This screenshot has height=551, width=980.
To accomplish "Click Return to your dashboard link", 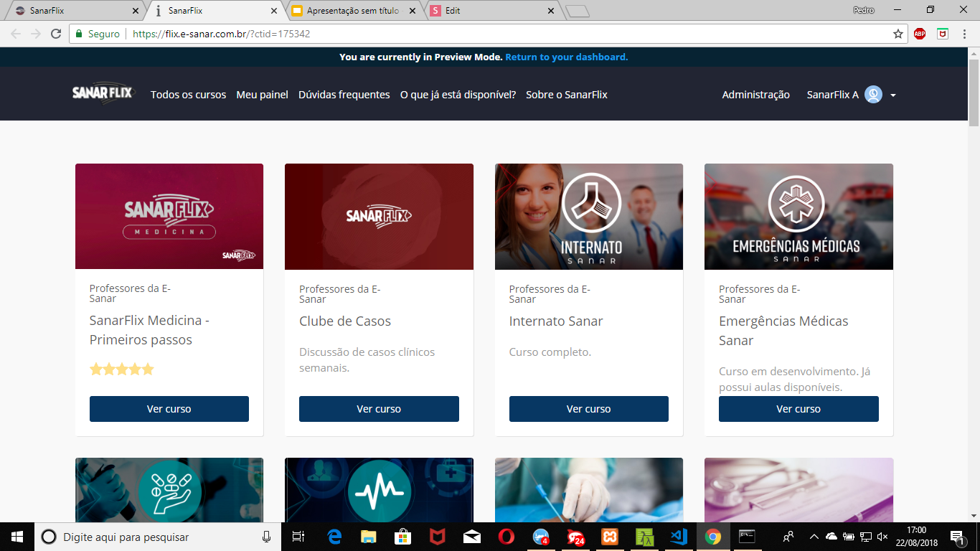I will [567, 57].
